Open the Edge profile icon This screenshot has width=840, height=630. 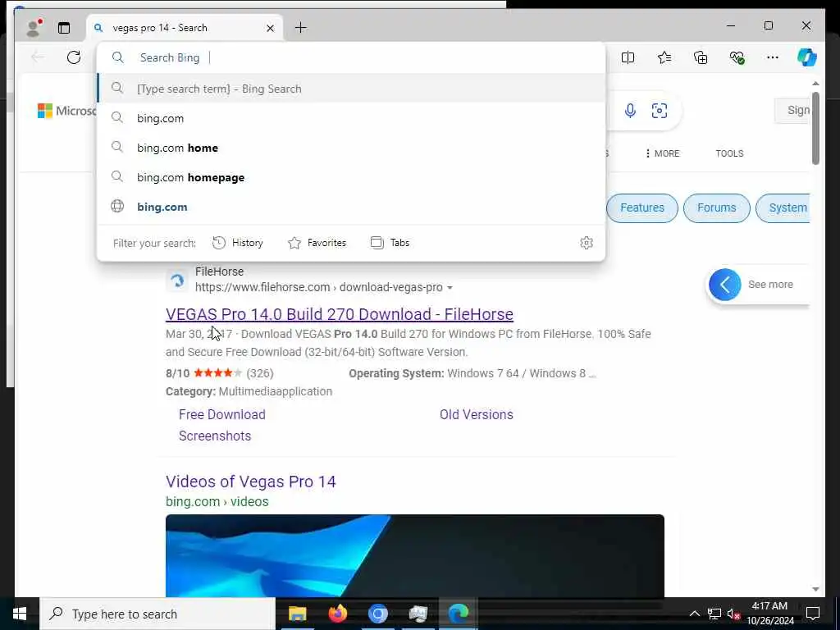pyautogui.click(x=34, y=28)
